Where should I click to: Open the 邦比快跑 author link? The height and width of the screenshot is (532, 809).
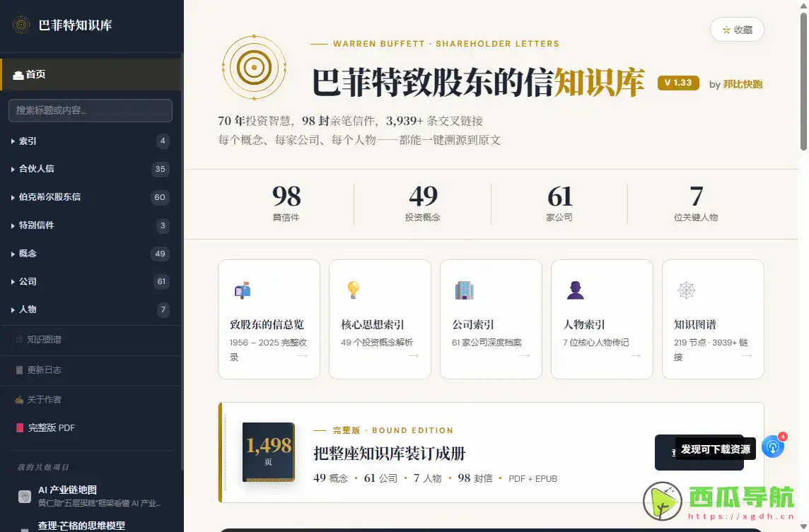point(743,84)
